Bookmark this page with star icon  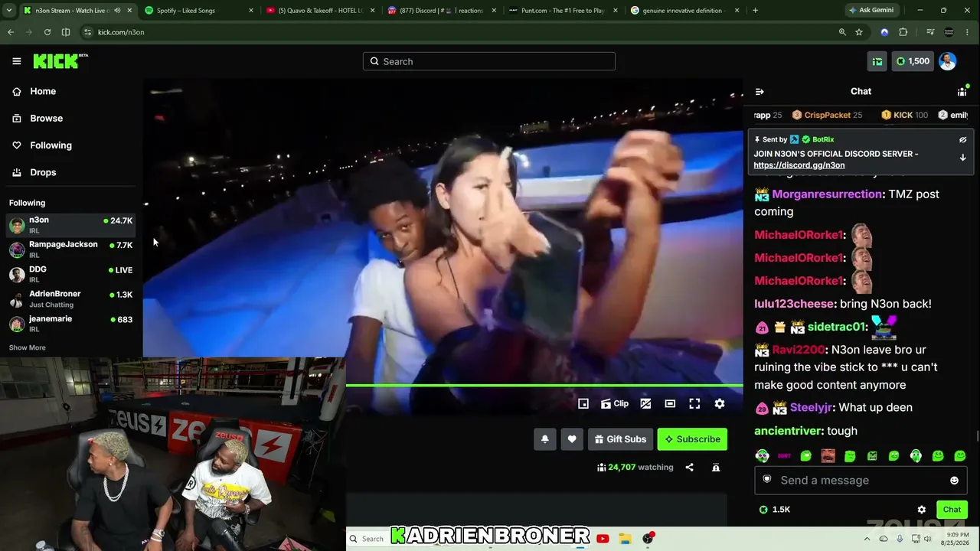point(859,32)
